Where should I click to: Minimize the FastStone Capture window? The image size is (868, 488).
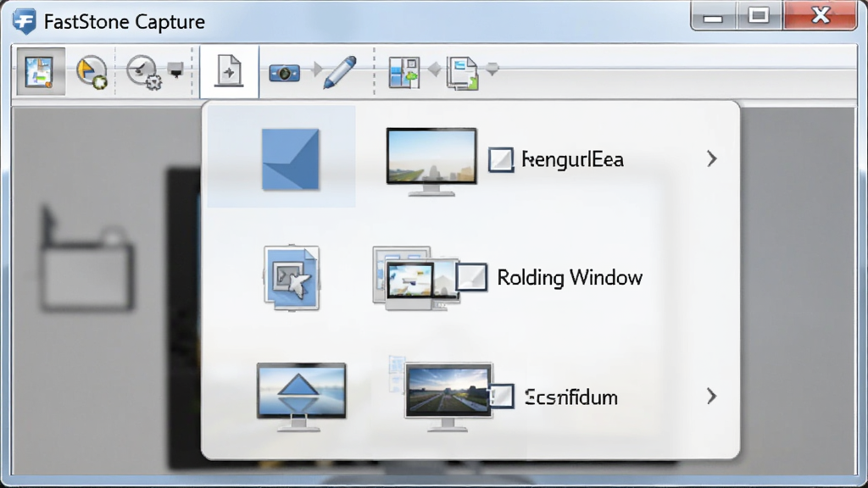coord(713,17)
